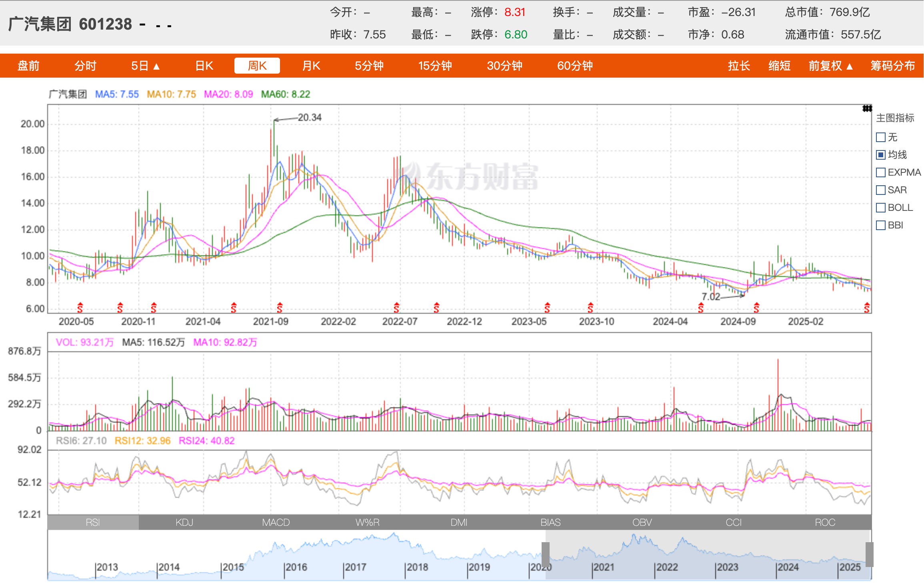Image resolution: width=924 pixels, height=585 pixels.
Task: Click the 2016 label in overview timeline
Action: coord(296,567)
